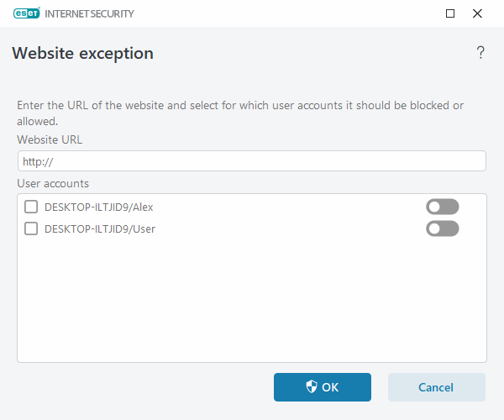Screen dimensions: 504x420
Task: Select the DESKTOP-ILTJID9/User account name
Action: coord(99,228)
